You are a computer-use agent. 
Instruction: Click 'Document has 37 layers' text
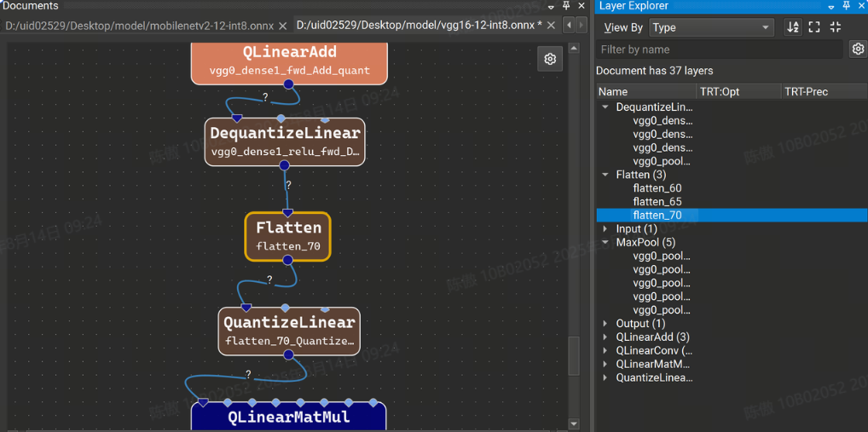tap(654, 71)
